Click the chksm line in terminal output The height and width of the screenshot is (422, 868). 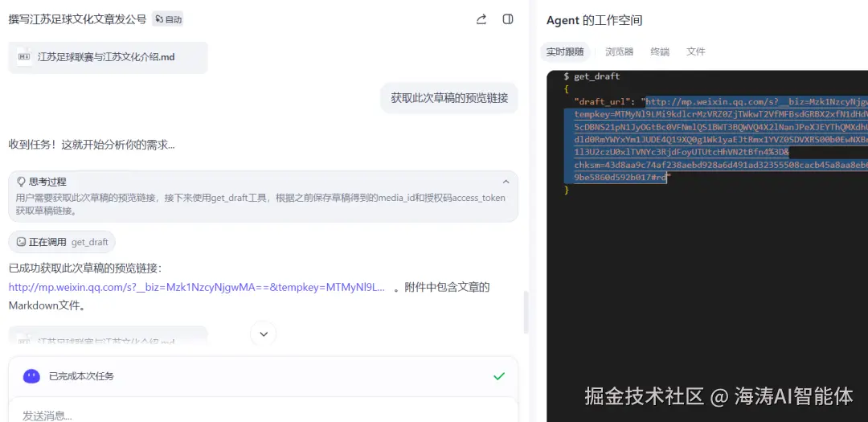pyautogui.click(x=721, y=166)
